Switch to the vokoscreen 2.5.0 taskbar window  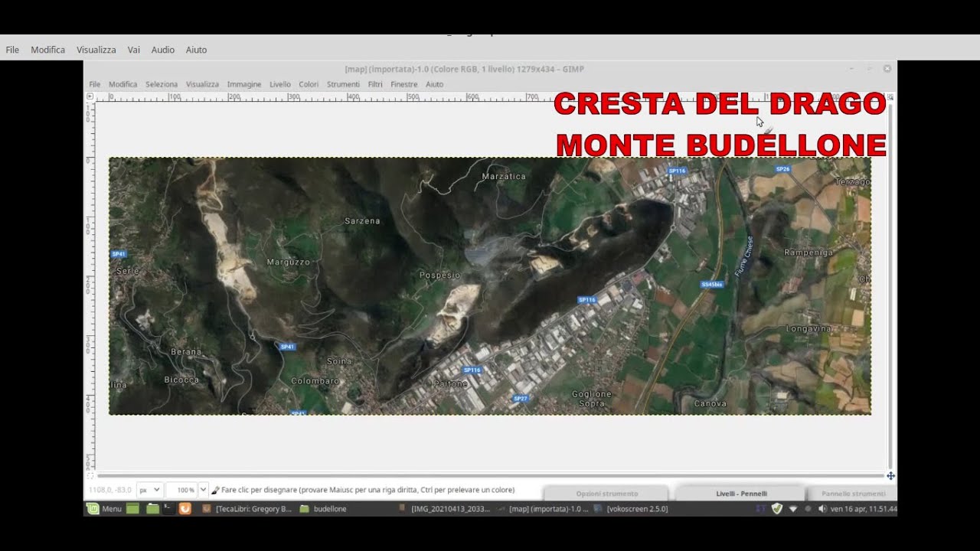click(x=631, y=508)
